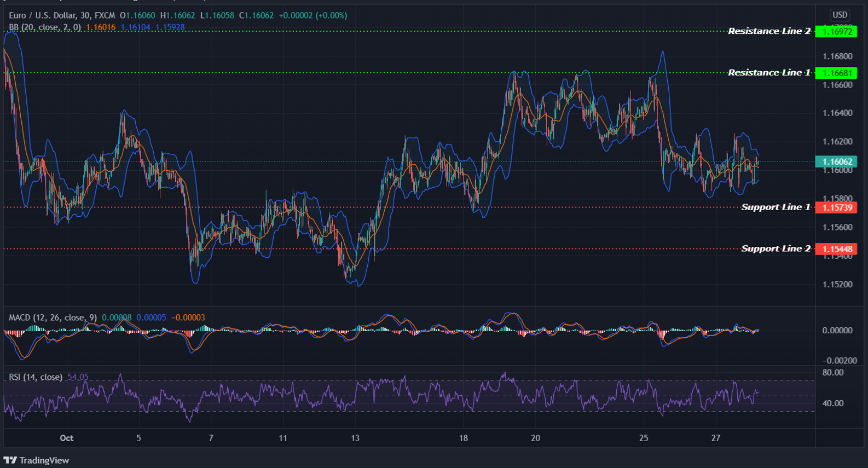
Task: Select the RSI (14, close) legend
Action: [36, 377]
